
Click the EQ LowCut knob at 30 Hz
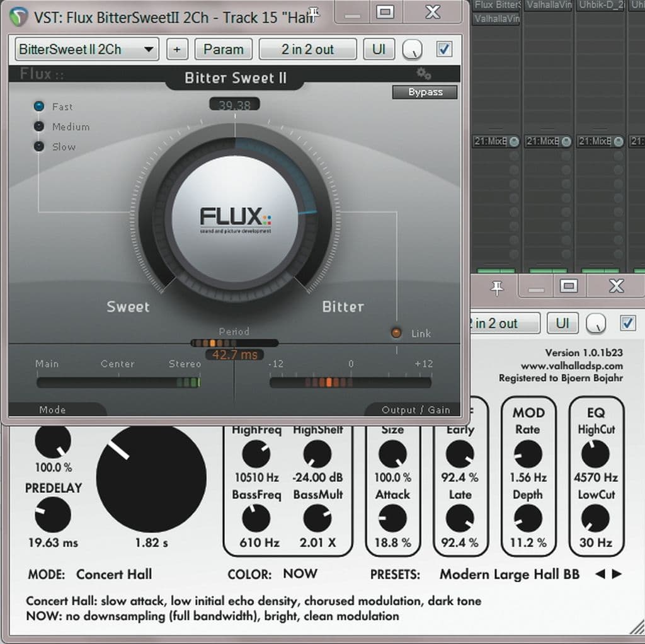click(x=595, y=519)
